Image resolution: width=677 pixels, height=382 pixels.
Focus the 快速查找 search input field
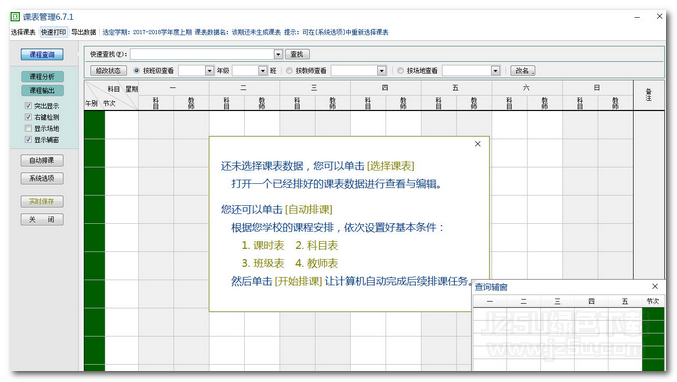coord(202,54)
